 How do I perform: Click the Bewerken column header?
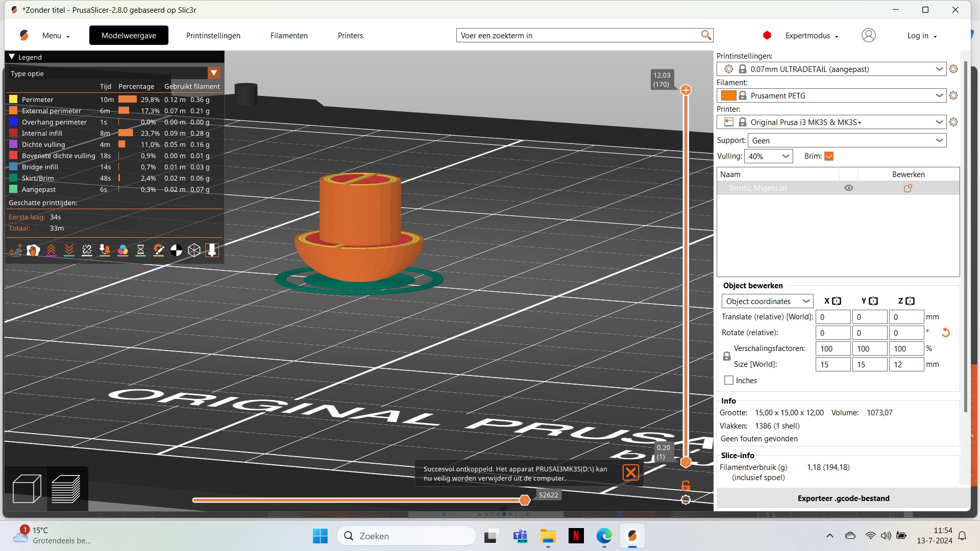coord(908,174)
